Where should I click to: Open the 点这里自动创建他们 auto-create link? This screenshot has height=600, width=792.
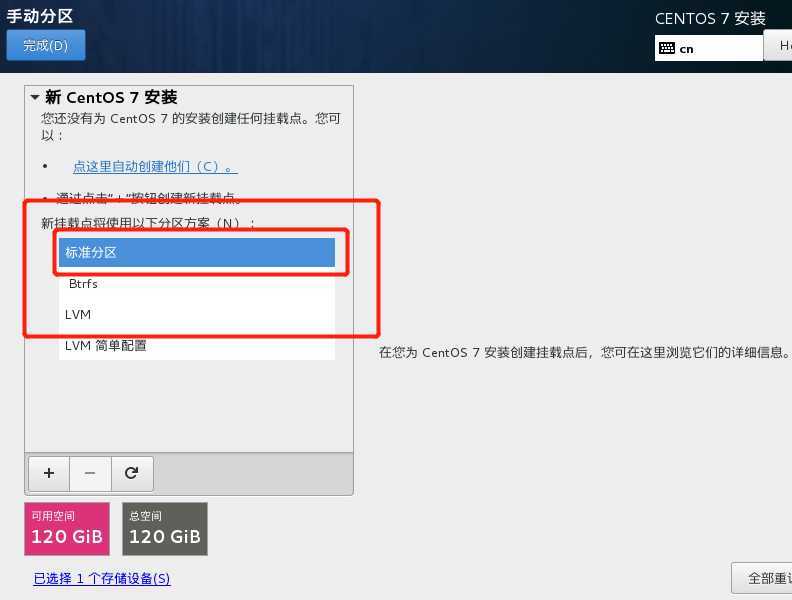point(155,166)
